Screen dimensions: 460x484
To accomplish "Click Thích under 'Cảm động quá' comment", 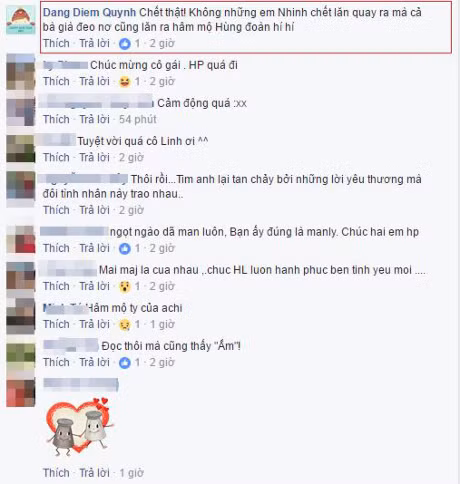I will tap(56, 119).
